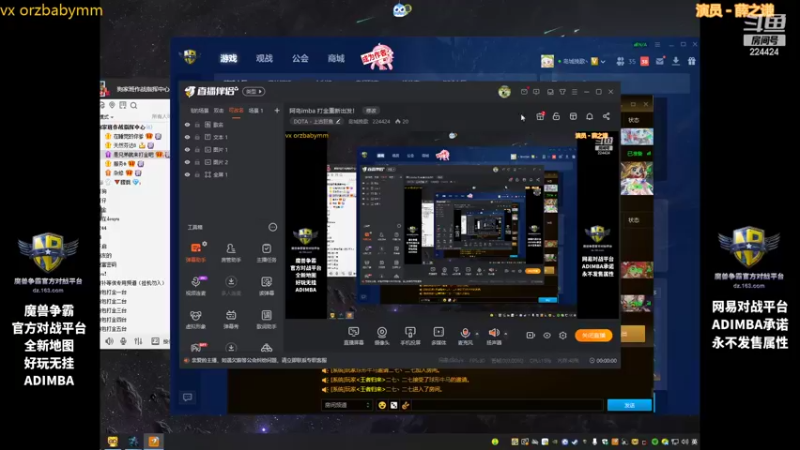The image size is (800, 450).
Task: Select the 场景 1 scene tab
Action: tap(256, 110)
